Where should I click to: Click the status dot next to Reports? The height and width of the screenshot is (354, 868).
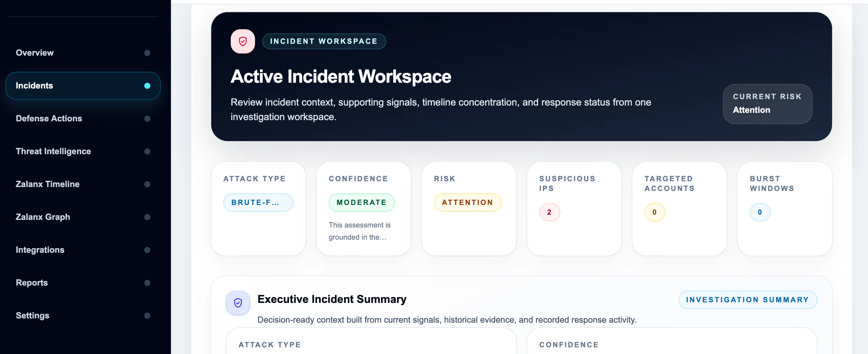click(147, 283)
